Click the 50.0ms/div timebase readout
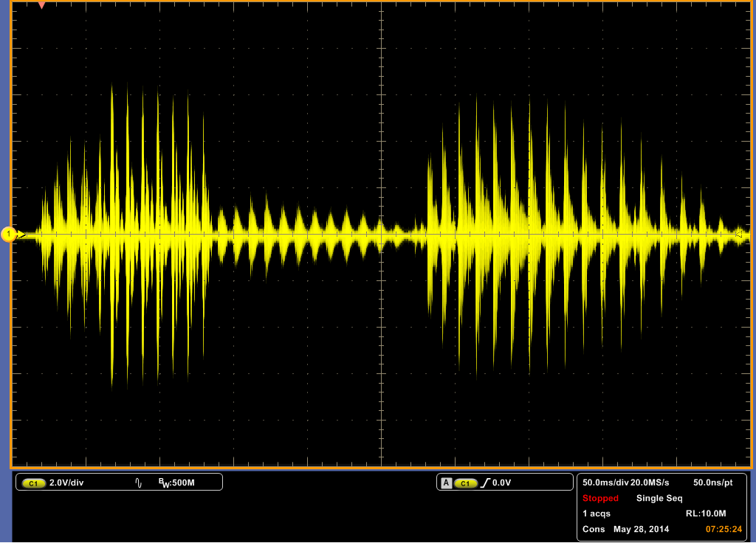 (605, 483)
